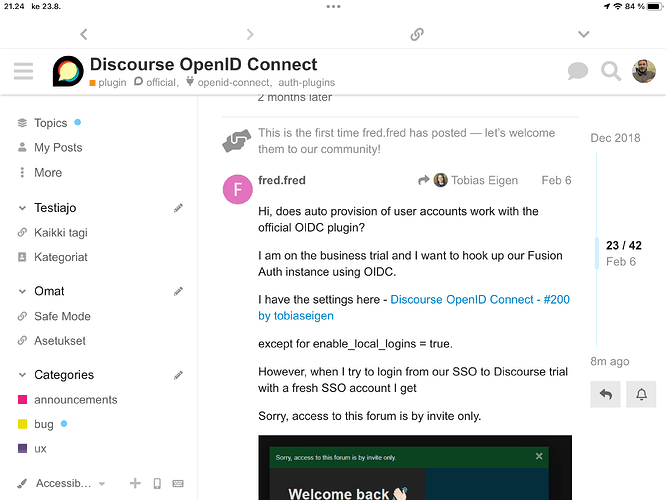Open fred.fred's avatar profile

click(x=238, y=189)
